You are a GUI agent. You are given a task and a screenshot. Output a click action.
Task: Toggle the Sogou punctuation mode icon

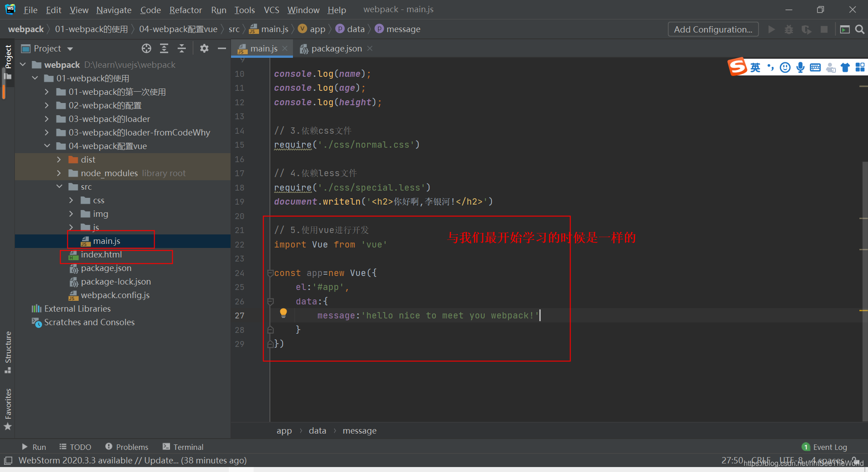tap(770, 67)
